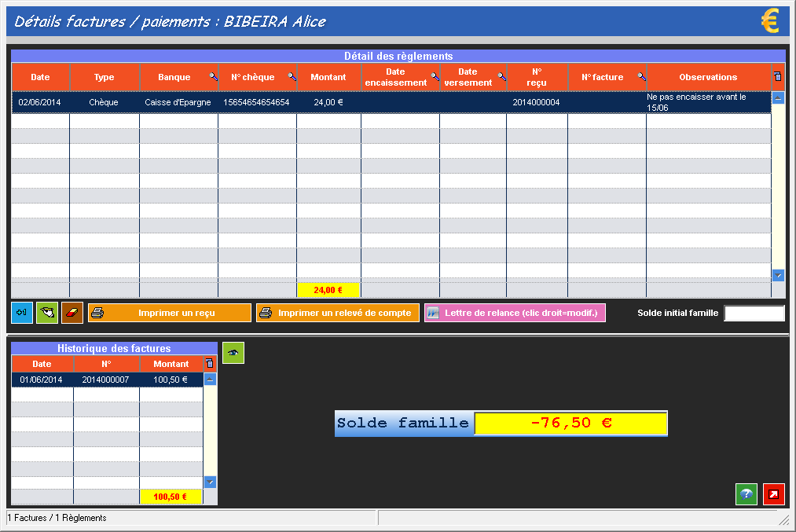796x532 pixels.
Task: Click the eraser delete payment icon
Action: (x=72, y=313)
